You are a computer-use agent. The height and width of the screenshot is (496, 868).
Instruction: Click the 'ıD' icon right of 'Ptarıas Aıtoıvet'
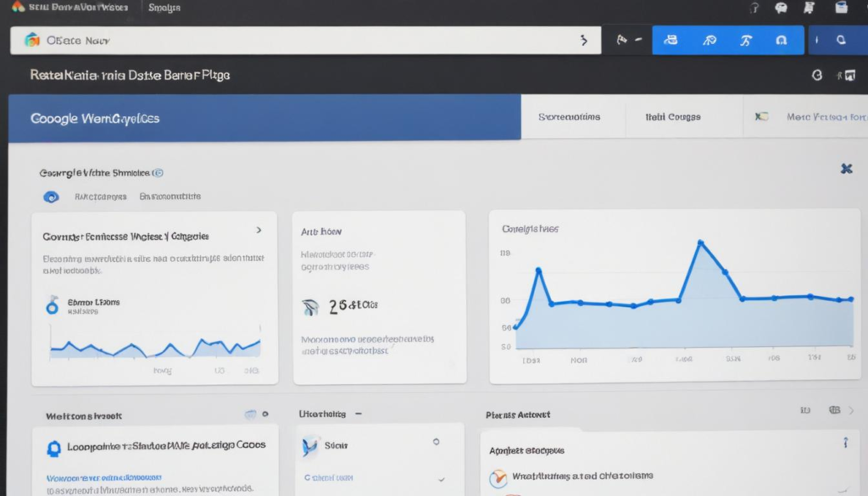point(805,410)
